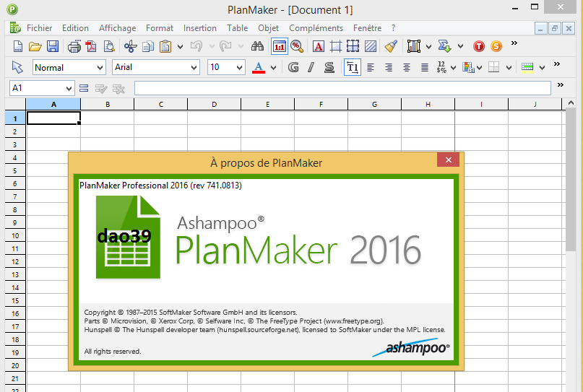Open the Normal cell style dropdown
Screen dimensions: 583x392
[100, 67]
